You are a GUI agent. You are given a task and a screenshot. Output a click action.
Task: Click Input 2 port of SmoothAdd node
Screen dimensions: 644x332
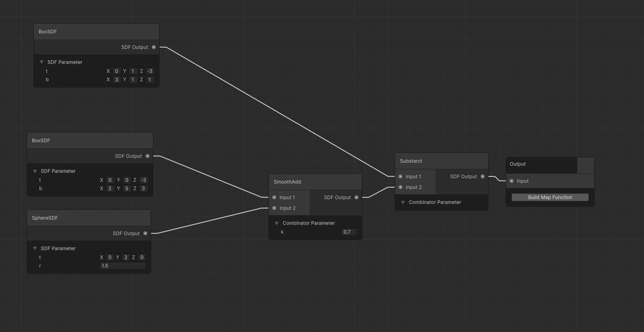click(x=274, y=208)
